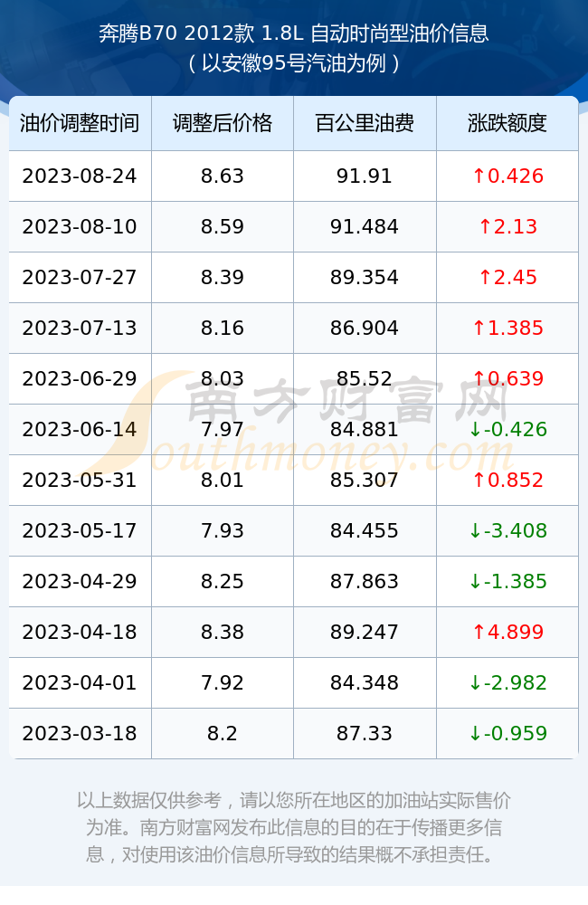Click the drop value ↓-3.408

pyautogui.click(x=507, y=531)
